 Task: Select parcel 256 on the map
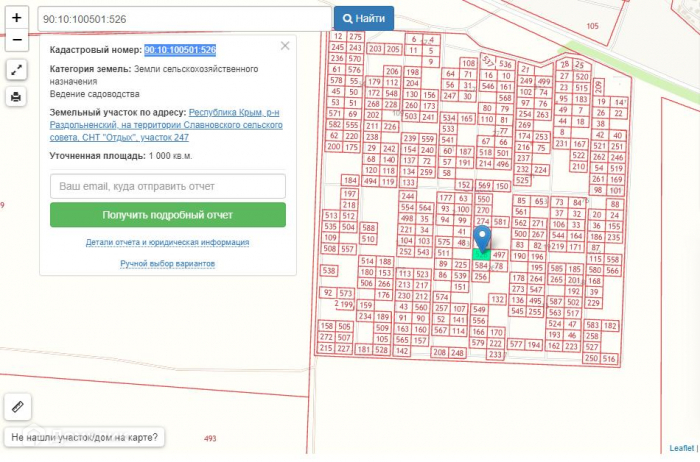[x=481, y=276]
